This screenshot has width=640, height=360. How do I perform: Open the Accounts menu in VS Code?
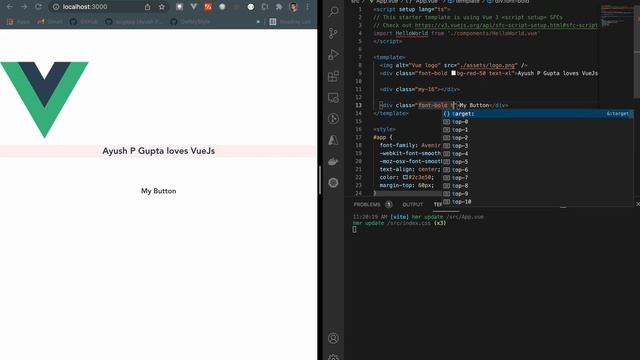[333, 338]
